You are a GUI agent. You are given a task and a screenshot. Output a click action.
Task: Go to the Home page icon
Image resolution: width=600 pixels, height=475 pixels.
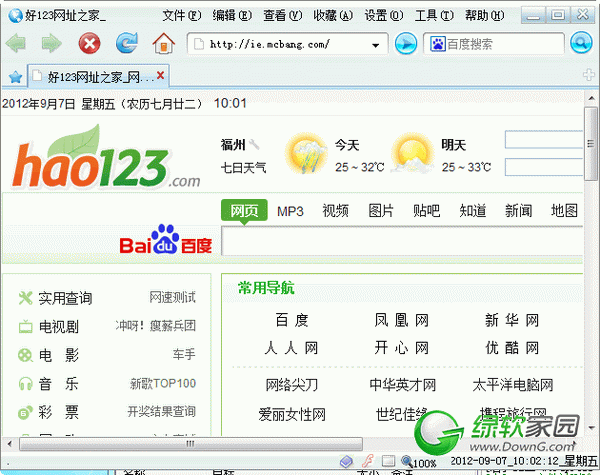(164, 43)
